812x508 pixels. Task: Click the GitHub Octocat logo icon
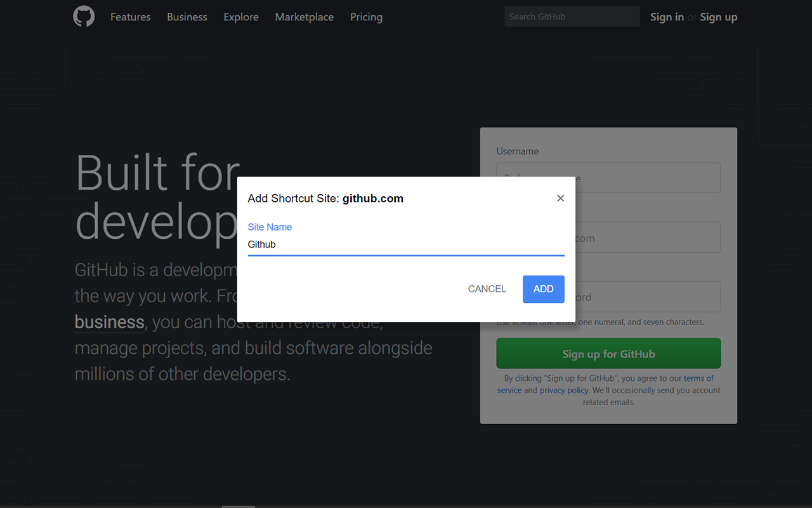pos(84,17)
